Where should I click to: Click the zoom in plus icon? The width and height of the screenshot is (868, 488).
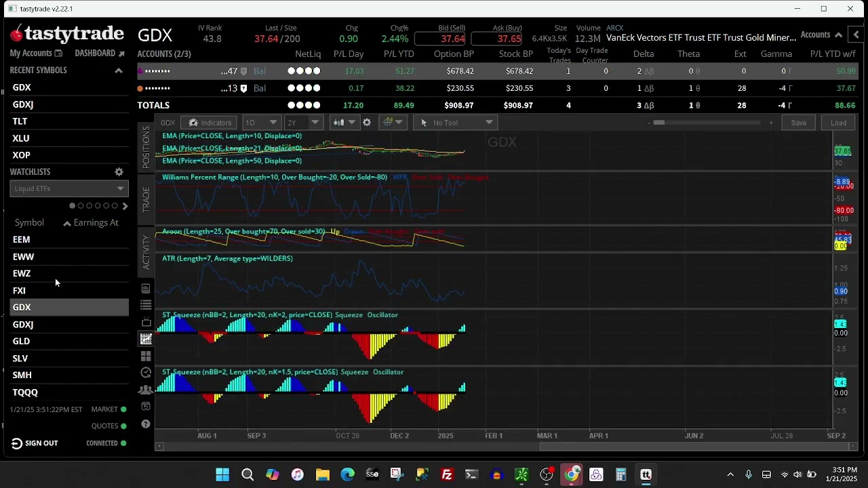[770, 123]
